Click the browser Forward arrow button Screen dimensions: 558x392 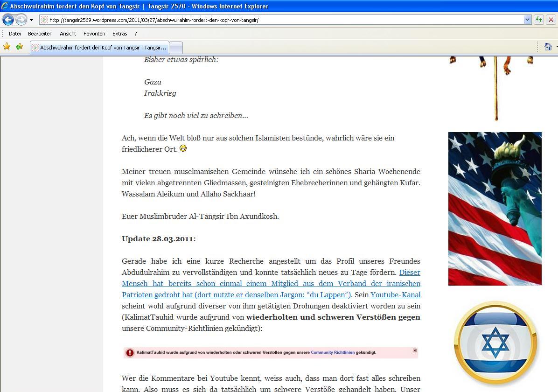[21, 20]
